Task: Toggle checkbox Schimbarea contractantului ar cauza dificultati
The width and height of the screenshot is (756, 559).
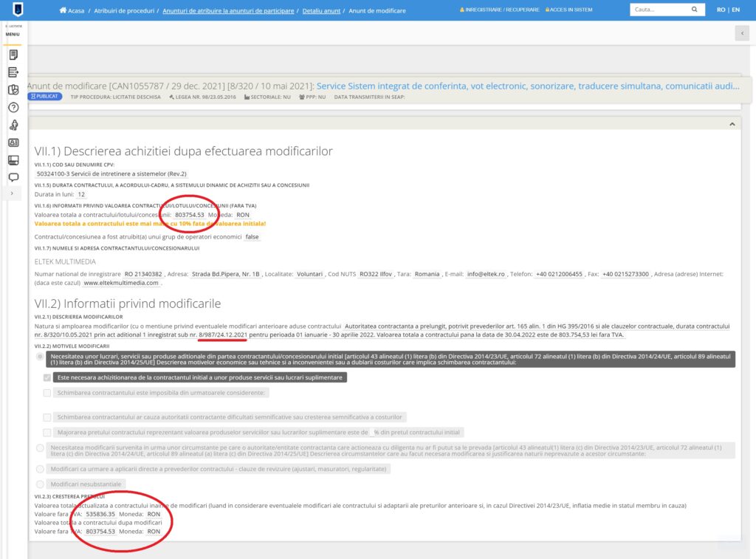Action: [47, 417]
